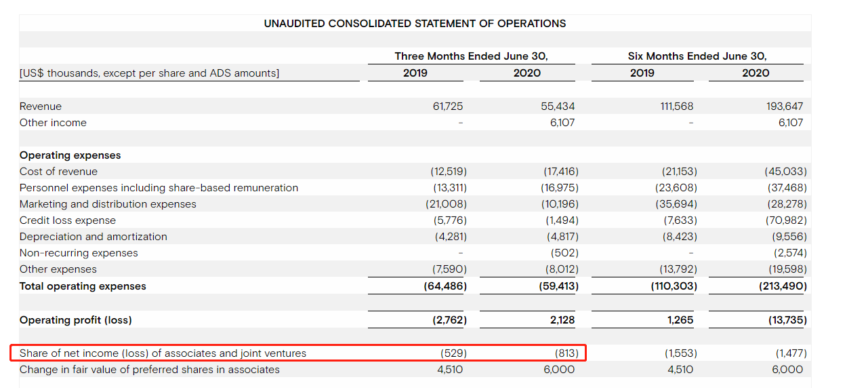The height and width of the screenshot is (388, 868).
Task: Click the Operating expenses section heading
Action: pyautogui.click(x=70, y=155)
